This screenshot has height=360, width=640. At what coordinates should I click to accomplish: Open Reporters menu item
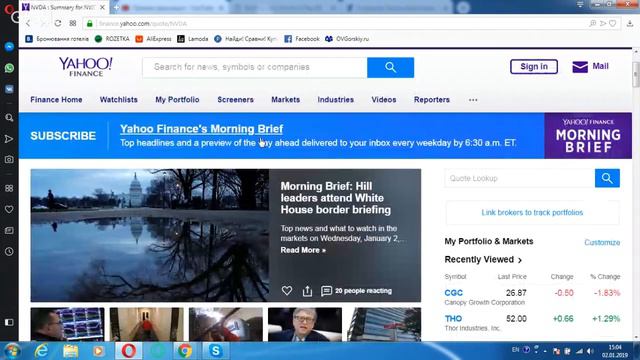point(432,100)
